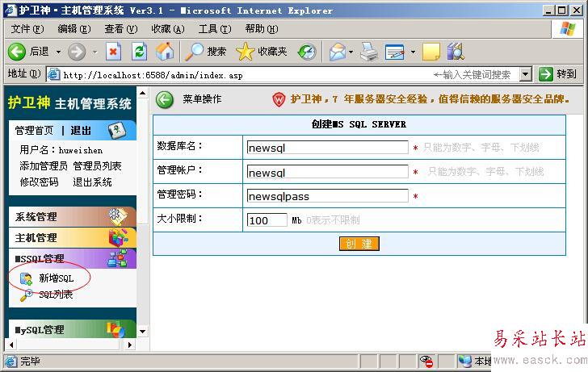Refresh the page using the green arrows icon
Screen dimensions: 588x372
[139, 52]
